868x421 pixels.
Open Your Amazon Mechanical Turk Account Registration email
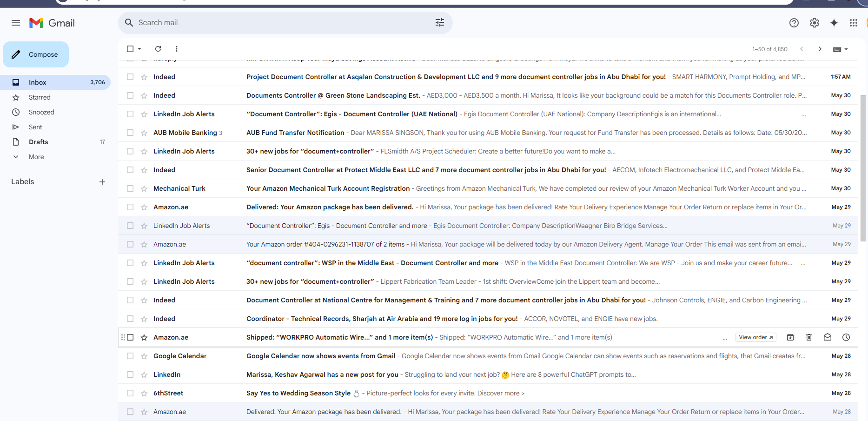click(488, 188)
